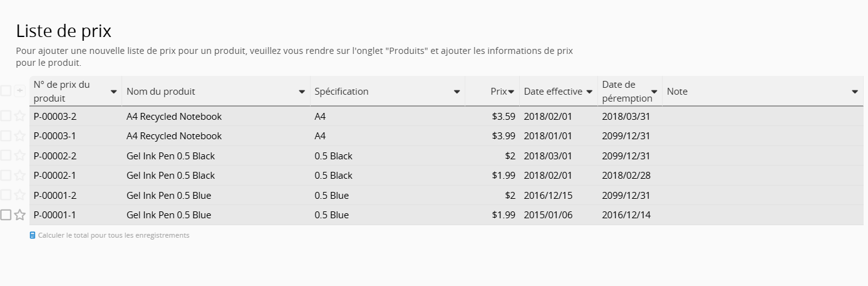The image size is (868, 286).
Task: Open the A4 Recycled Notebook P-00003-1 record
Action: coord(174,136)
